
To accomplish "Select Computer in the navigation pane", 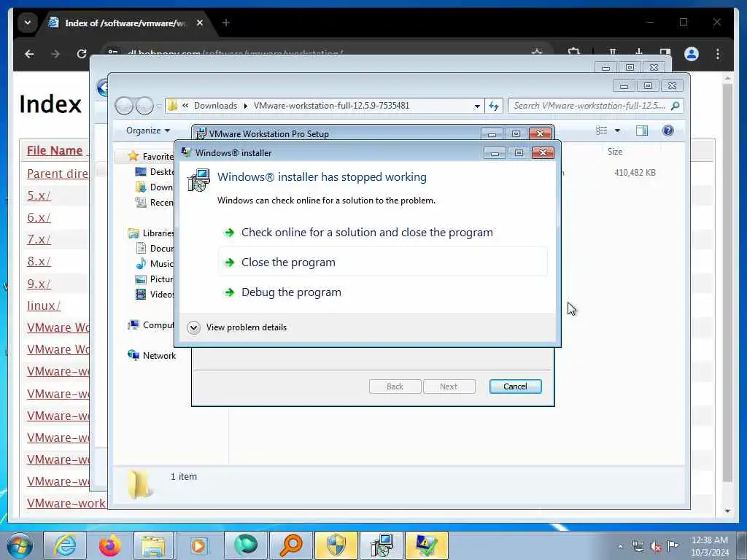I will pyautogui.click(x=150, y=324).
